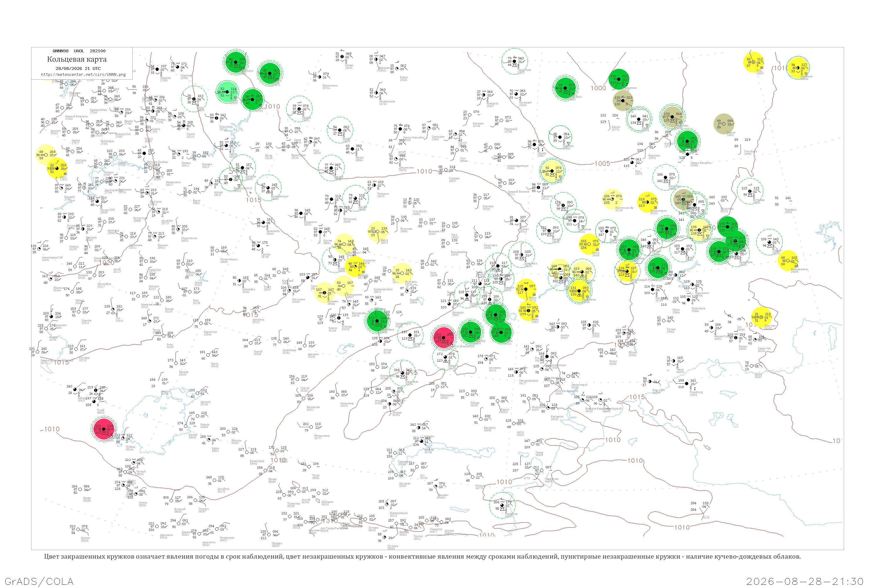Click the "1000" isobar label

pyautogui.click(x=598, y=88)
